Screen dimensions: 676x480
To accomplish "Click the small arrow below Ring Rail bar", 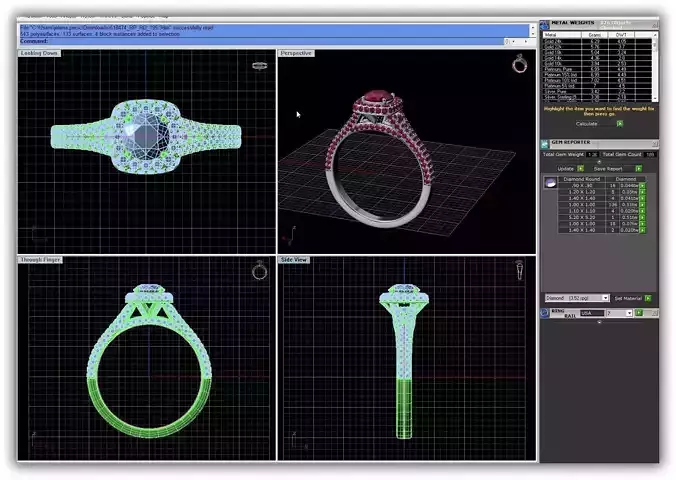I will 599,322.
